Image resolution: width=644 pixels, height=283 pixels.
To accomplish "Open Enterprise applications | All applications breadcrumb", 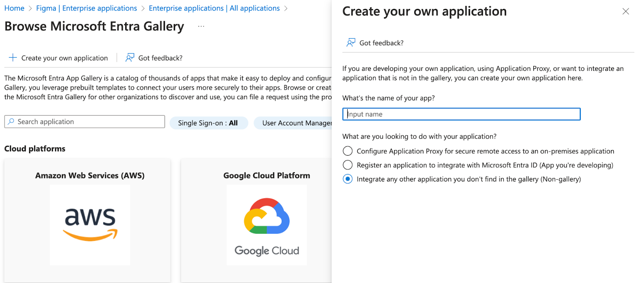I will [214, 8].
